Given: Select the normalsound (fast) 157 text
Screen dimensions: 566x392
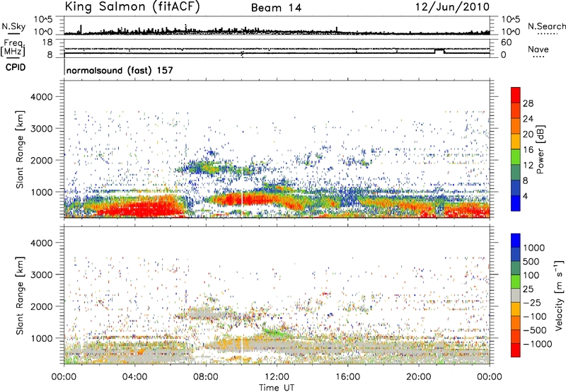Looking at the screenshot, I should coord(120,70).
